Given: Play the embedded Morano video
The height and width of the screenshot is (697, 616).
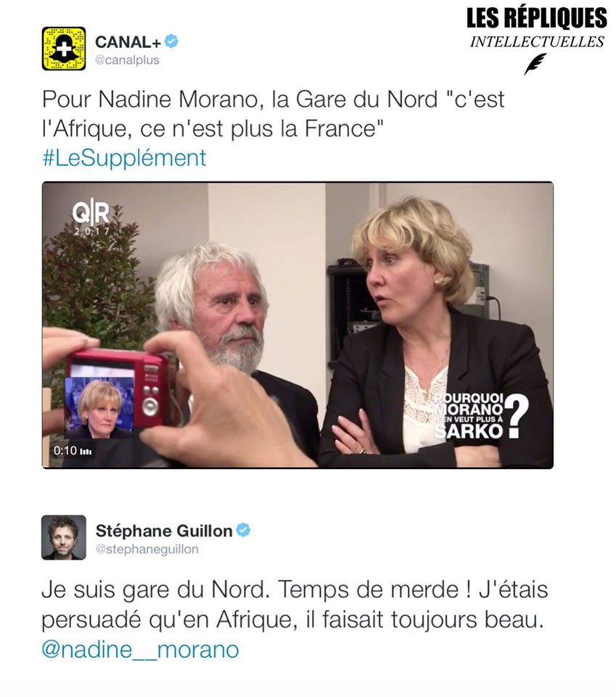Looking at the screenshot, I should click(x=297, y=325).
